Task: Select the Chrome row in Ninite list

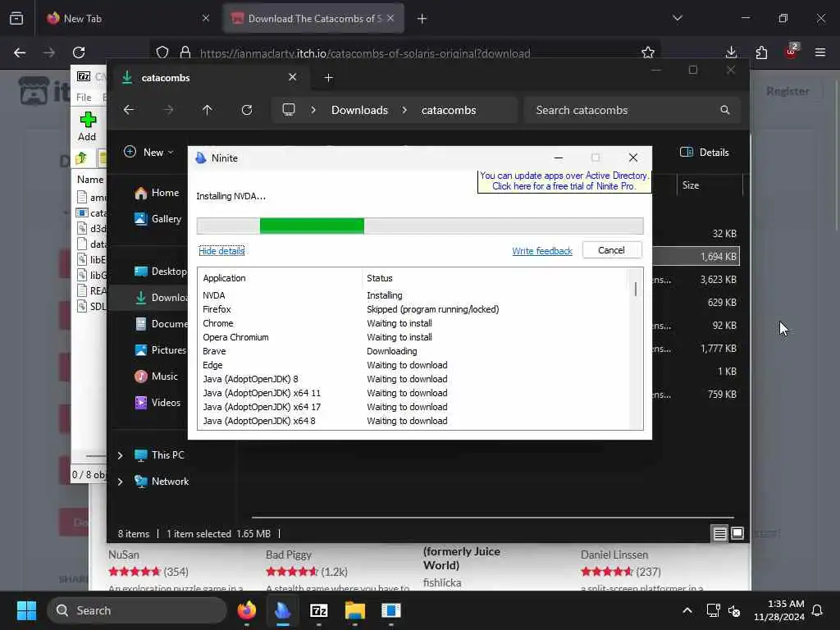Action: (413, 323)
